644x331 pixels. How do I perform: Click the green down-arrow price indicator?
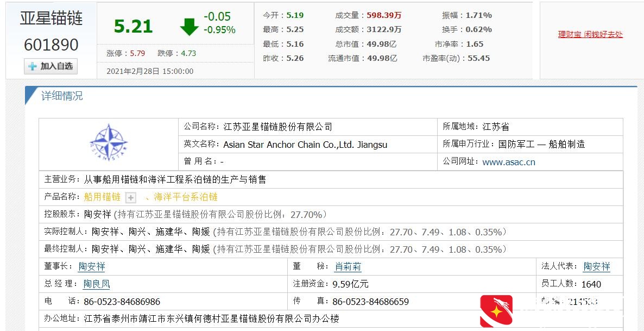[189, 26]
